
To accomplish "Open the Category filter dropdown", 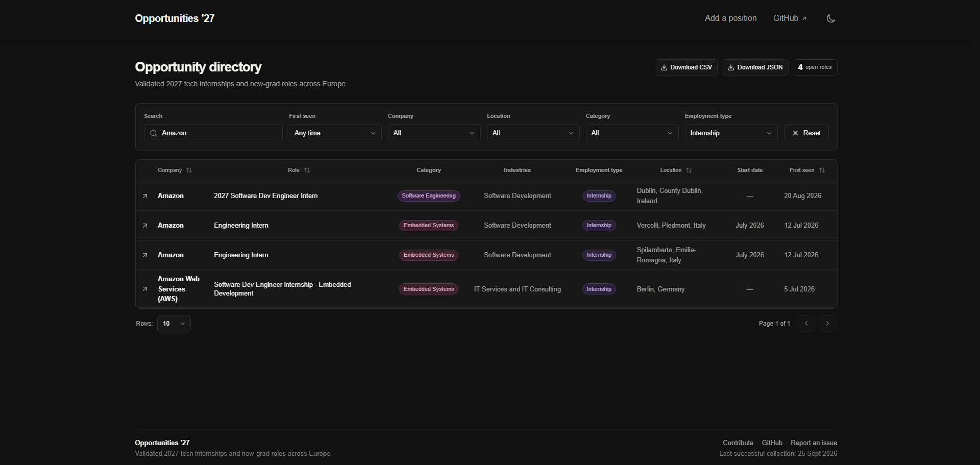I will (x=632, y=133).
